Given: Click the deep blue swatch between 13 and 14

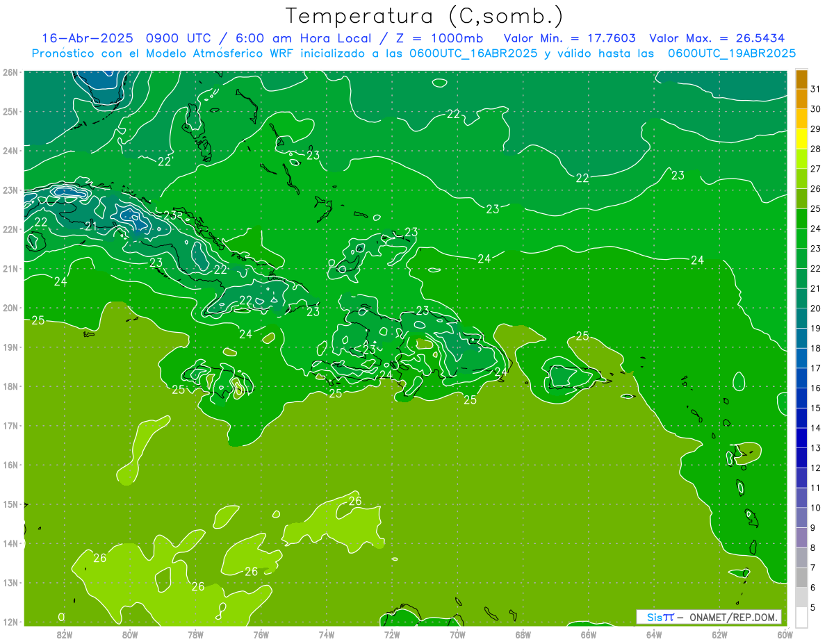Looking at the screenshot, I should 801,438.
